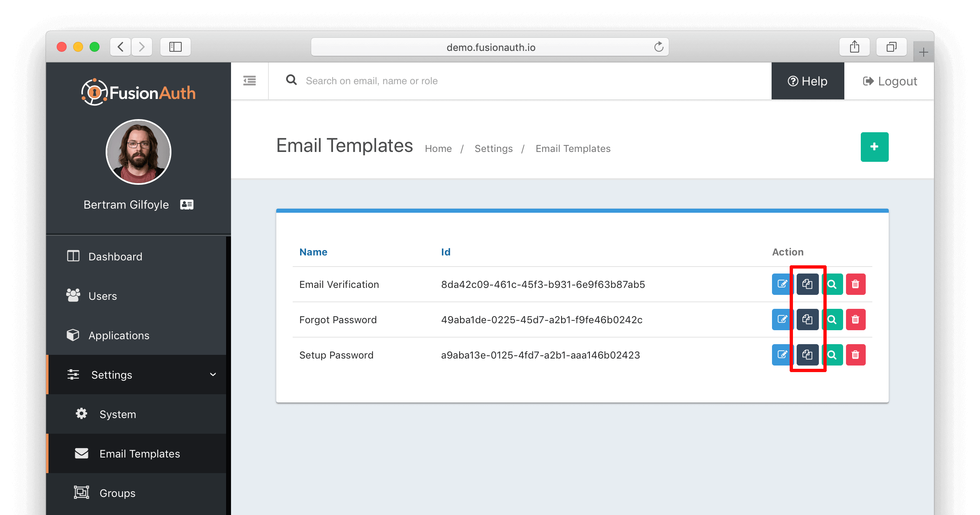The width and height of the screenshot is (980, 515).
Task: Toggle the Safari sidebar
Action: [x=176, y=47]
